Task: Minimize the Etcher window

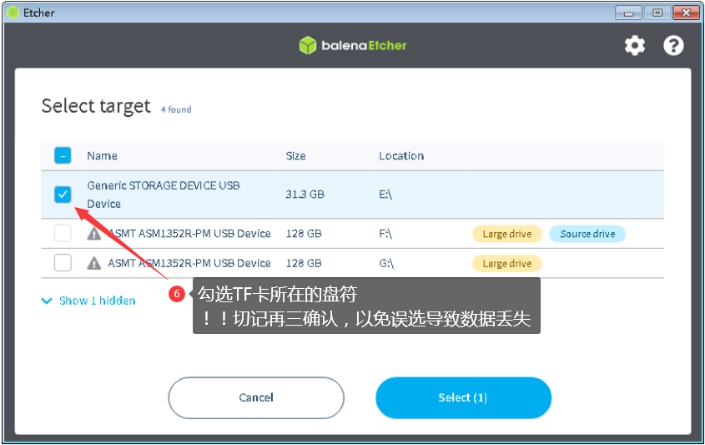Action: pyautogui.click(x=628, y=13)
